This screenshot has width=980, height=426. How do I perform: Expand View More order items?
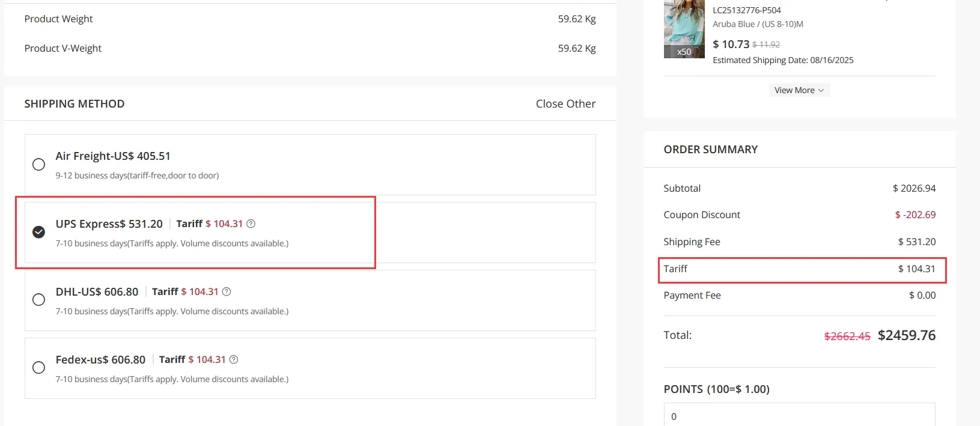(794, 90)
